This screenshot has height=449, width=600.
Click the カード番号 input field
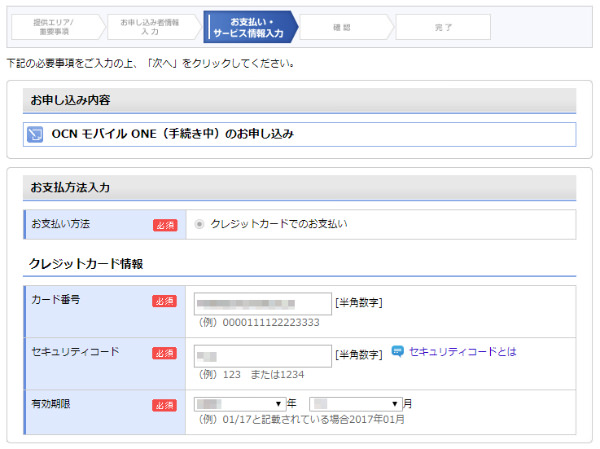262,304
